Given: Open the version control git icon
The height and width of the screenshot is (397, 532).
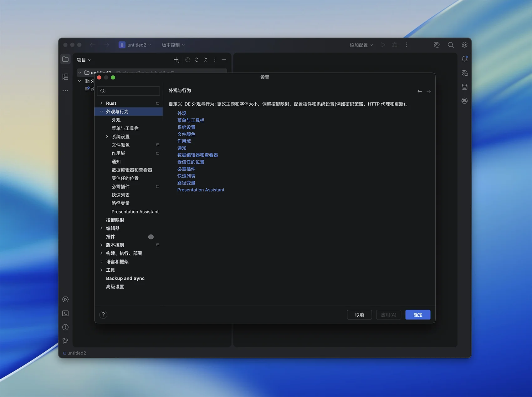Looking at the screenshot, I should (65, 341).
